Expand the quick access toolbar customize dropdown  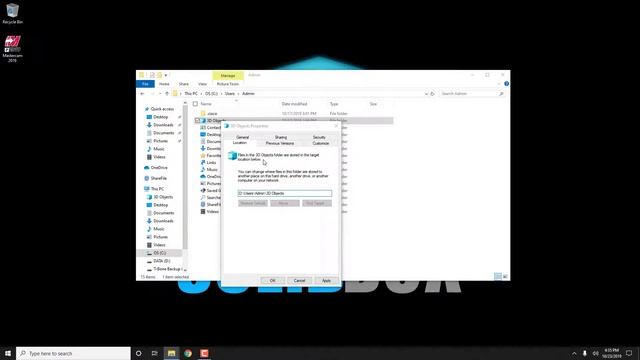click(x=166, y=75)
